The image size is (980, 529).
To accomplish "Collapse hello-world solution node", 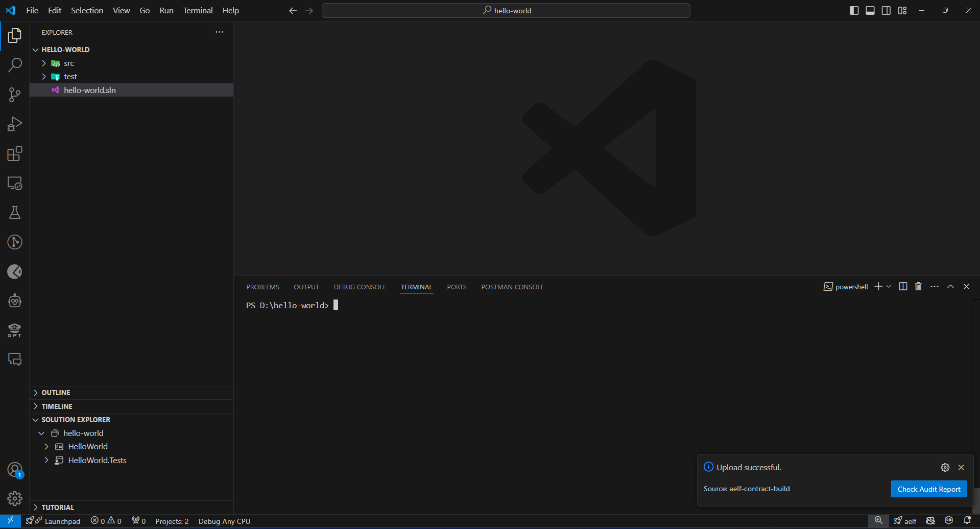I will click(x=41, y=433).
